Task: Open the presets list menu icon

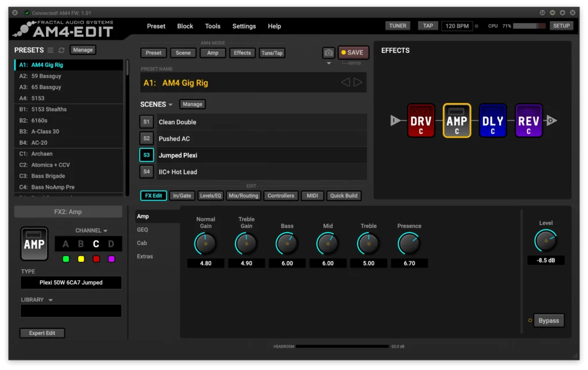Action: 51,51
